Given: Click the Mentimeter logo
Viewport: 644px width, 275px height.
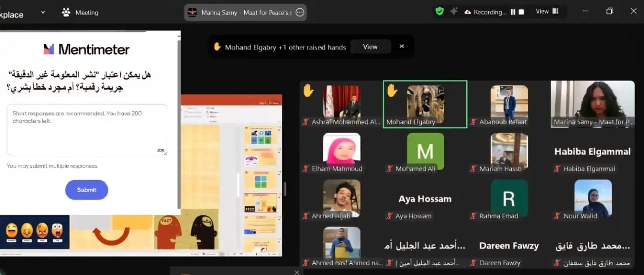Looking at the screenshot, I should tap(87, 49).
